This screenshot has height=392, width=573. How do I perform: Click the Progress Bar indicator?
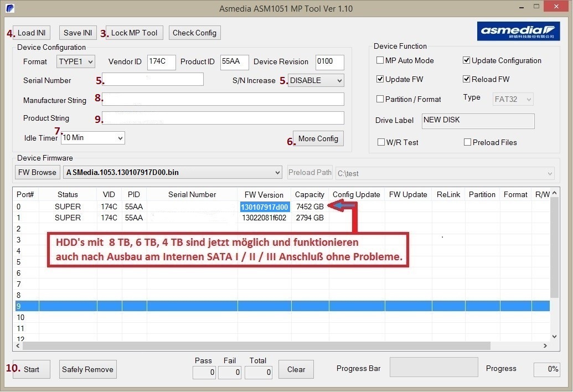point(434,367)
